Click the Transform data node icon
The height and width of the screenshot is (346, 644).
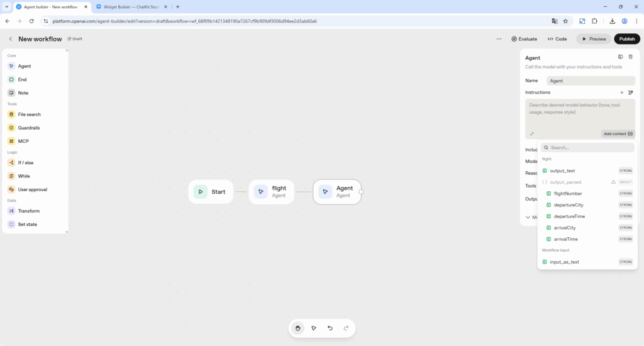click(x=11, y=211)
